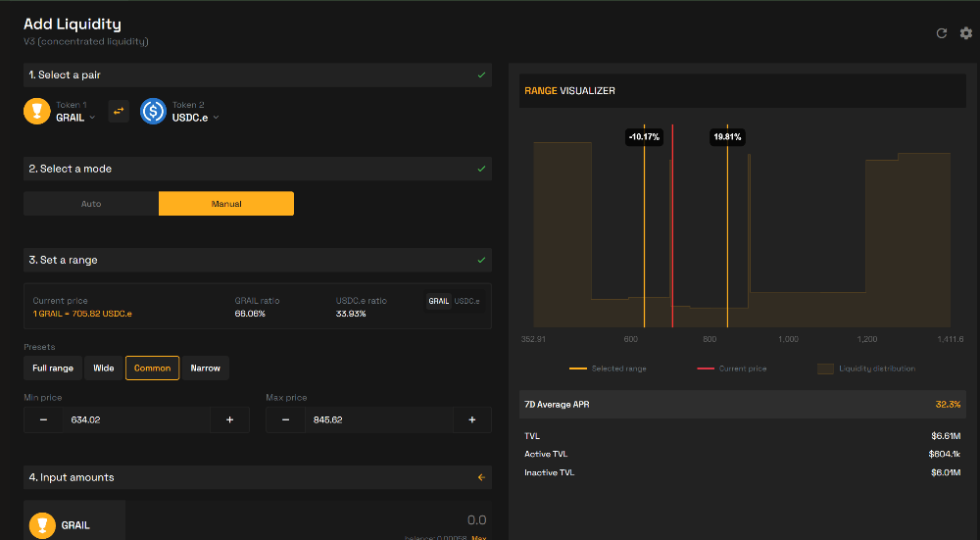Click the Liquidity distribution legend swatch
The height and width of the screenshot is (540, 980).
[825, 368]
